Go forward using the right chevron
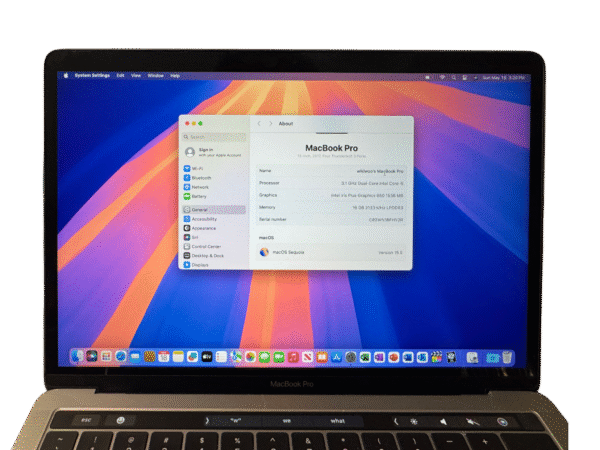Image resolution: width=600 pixels, height=450 pixels. pos(271,124)
